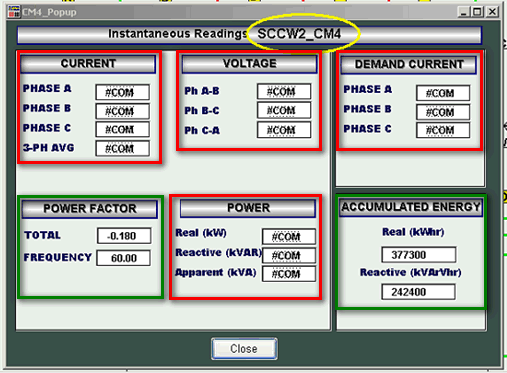
Task: Select the 3-PH AVG current value field
Action: (122, 148)
